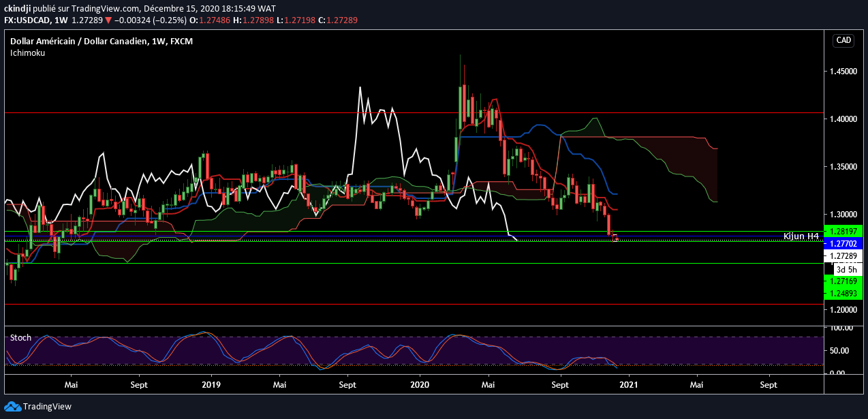The width and height of the screenshot is (868, 419).
Task: Click the 1.45000 price axis label
Action: pyautogui.click(x=844, y=72)
